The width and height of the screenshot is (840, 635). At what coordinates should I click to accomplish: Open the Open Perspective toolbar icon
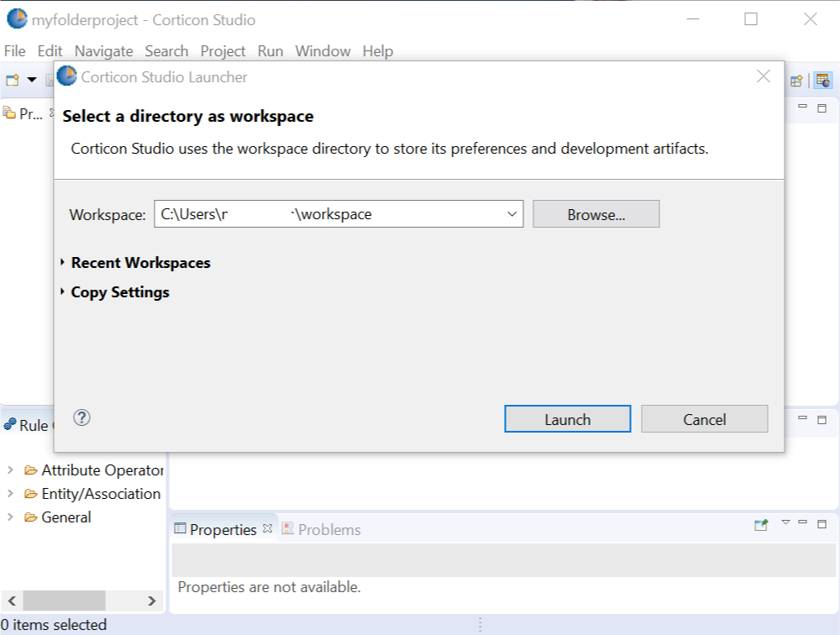796,81
